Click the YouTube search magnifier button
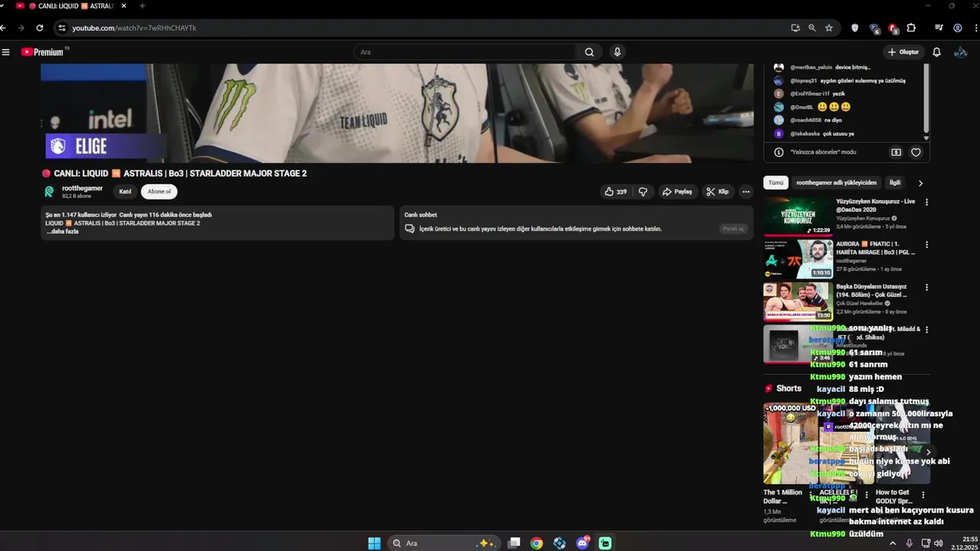Screen dimensions: 980x551 pos(589,52)
